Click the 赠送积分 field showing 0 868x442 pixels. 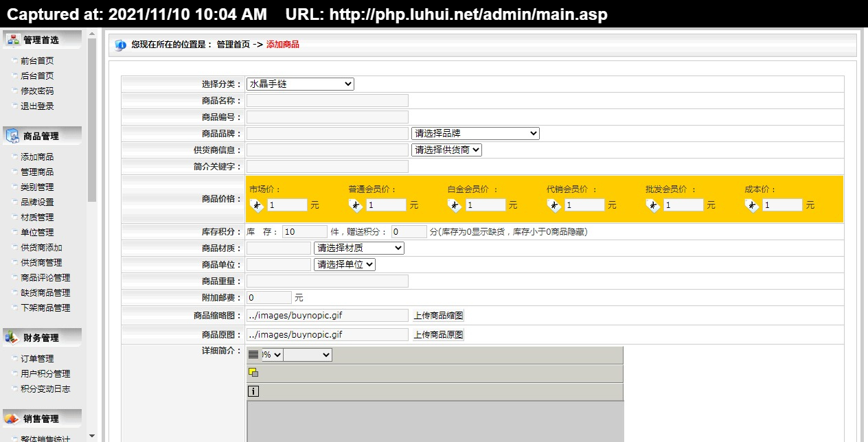point(409,232)
